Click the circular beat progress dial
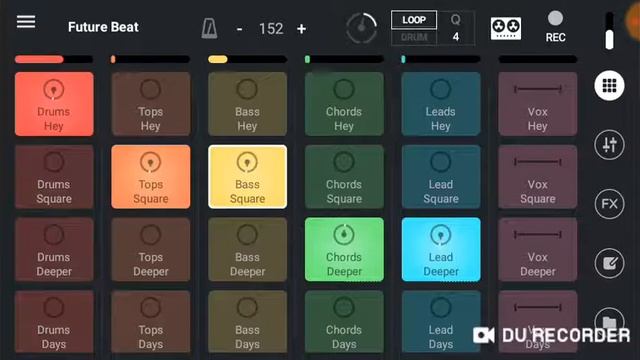The image size is (640, 360). (361, 28)
